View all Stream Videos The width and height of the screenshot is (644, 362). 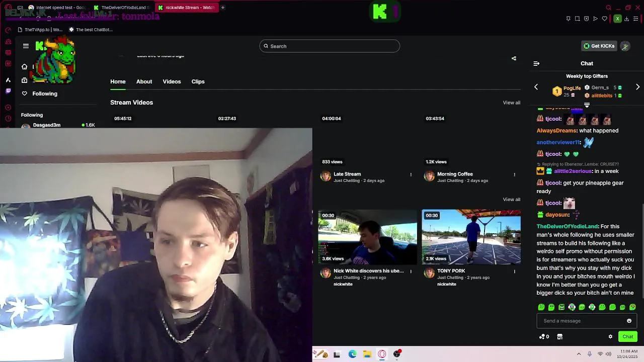click(512, 103)
